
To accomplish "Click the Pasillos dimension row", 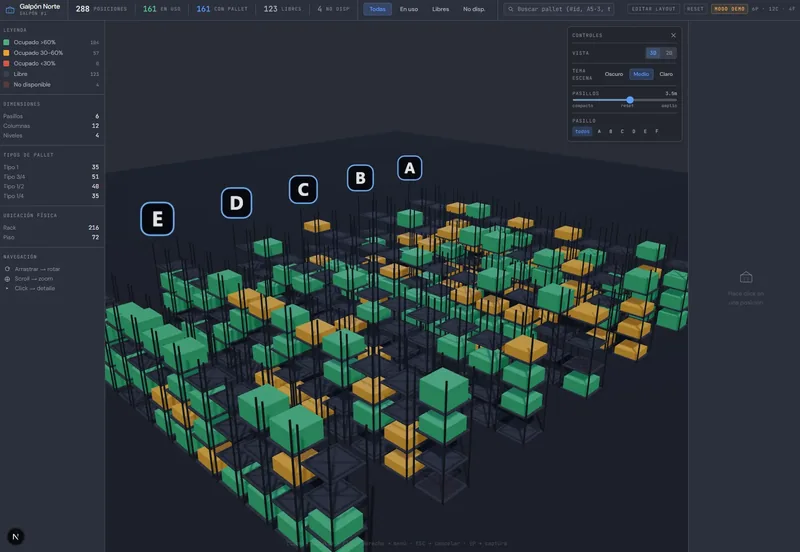I will click(51, 116).
